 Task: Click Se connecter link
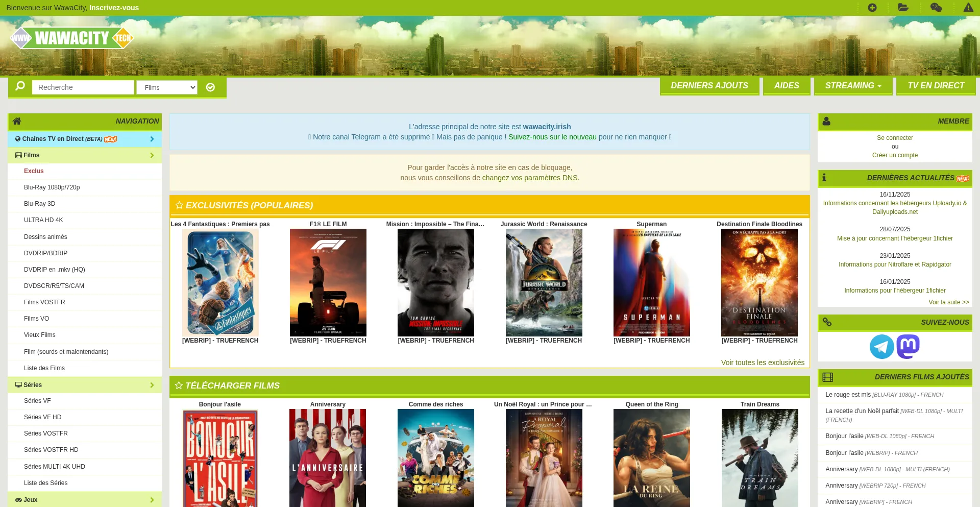894,138
